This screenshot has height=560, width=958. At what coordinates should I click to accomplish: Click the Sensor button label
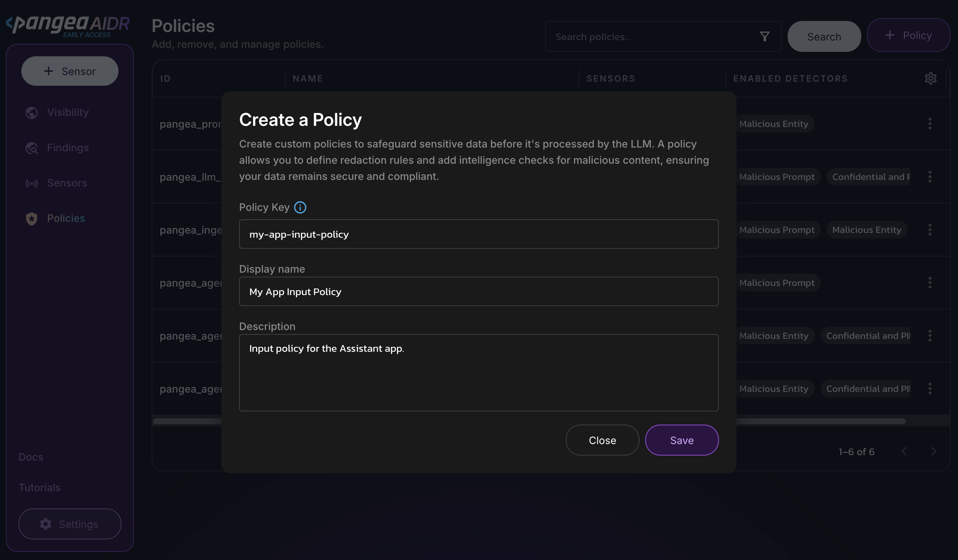(x=79, y=71)
